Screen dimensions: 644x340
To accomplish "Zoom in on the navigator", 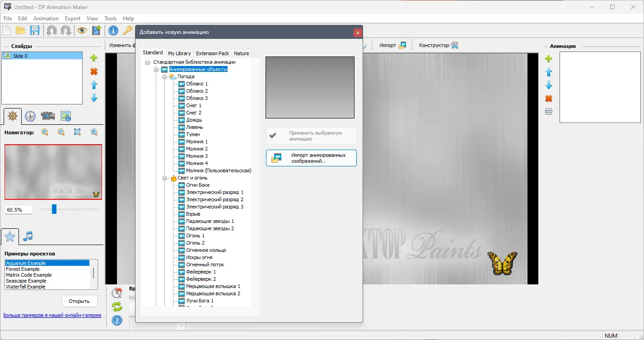I will 45,132.
